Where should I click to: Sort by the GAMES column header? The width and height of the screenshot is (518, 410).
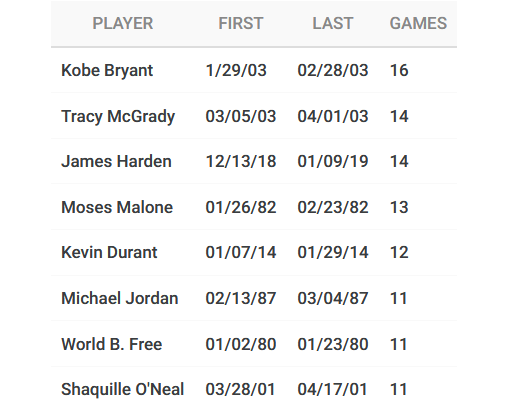[x=418, y=23]
